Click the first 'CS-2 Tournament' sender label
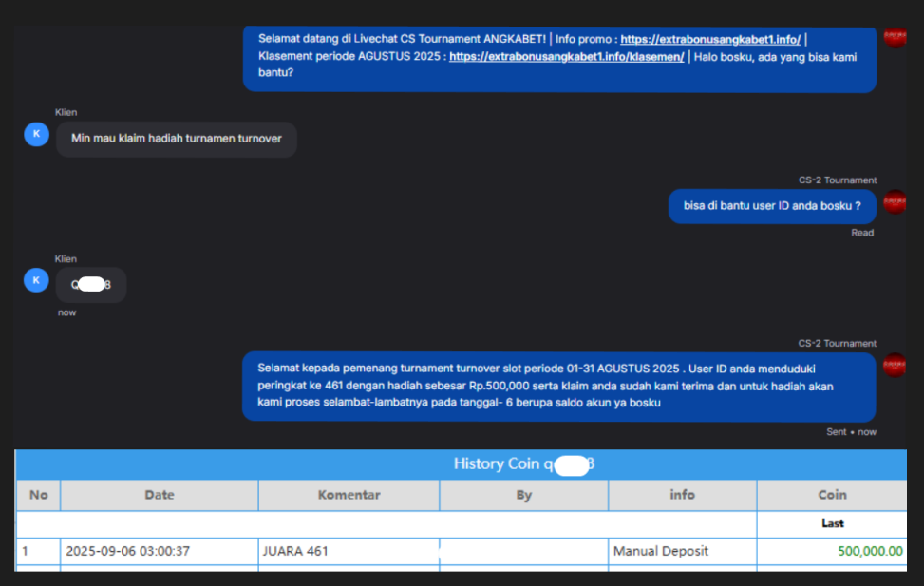The height and width of the screenshot is (586, 924). 838,180
